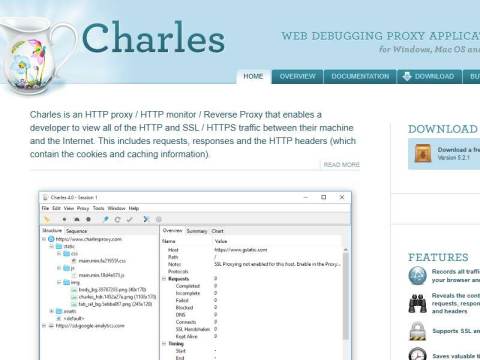The image size is (480, 360).
Task: Click the globe feature icon
Action: tap(418, 276)
